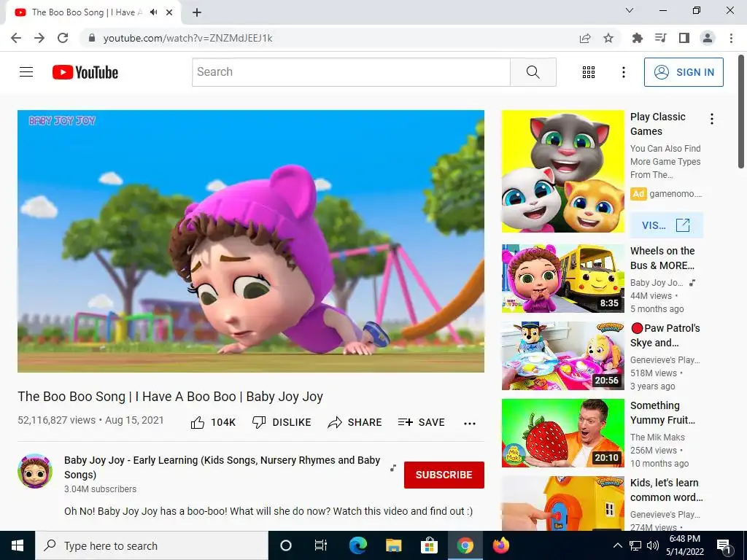The width and height of the screenshot is (747, 560).
Task: Open the YouTube apps grid icon
Action: [x=589, y=72]
